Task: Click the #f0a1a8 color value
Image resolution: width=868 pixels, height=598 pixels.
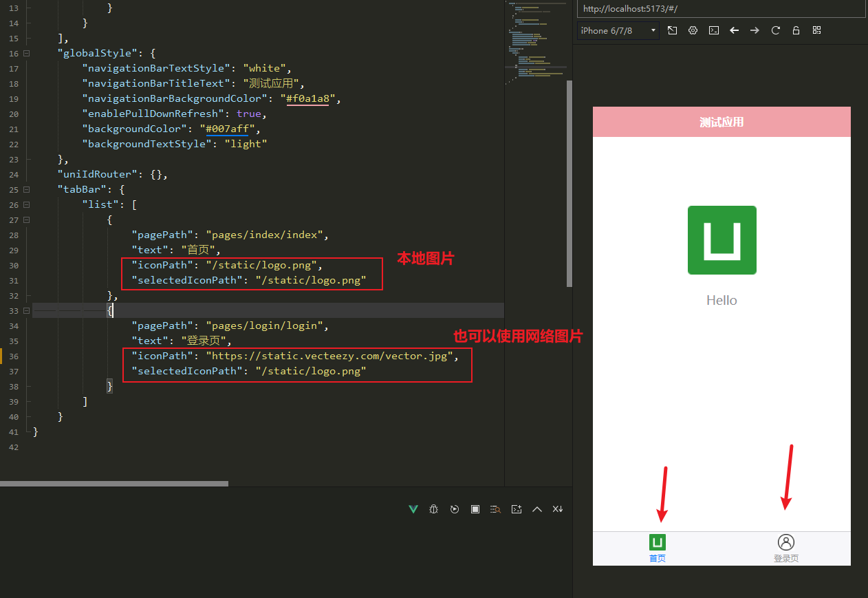Action: click(x=307, y=98)
